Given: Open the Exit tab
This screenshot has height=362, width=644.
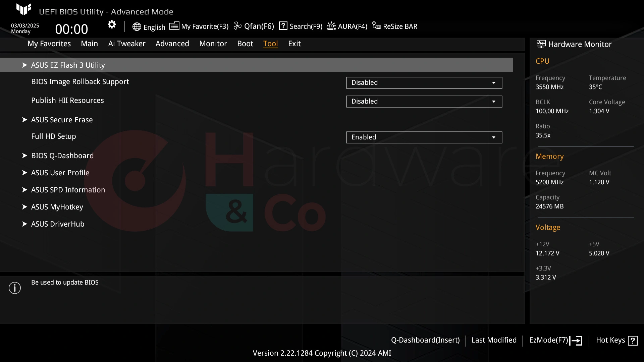Looking at the screenshot, I should point(294,44).
